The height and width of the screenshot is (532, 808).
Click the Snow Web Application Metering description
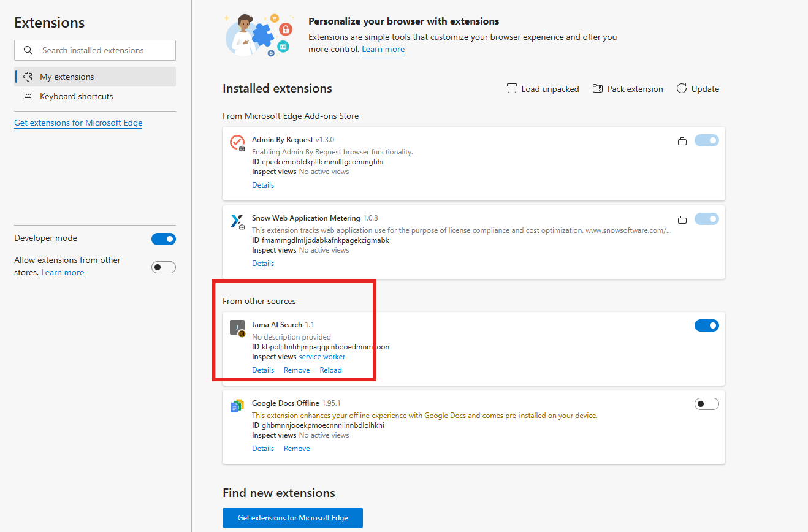[462, 230]
